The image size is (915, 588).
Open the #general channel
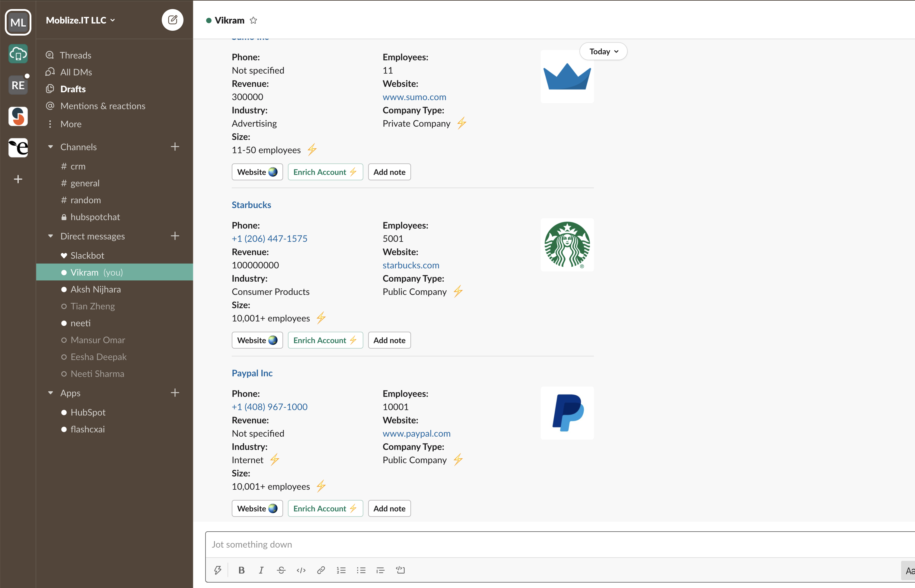click(x=85, y=183)
